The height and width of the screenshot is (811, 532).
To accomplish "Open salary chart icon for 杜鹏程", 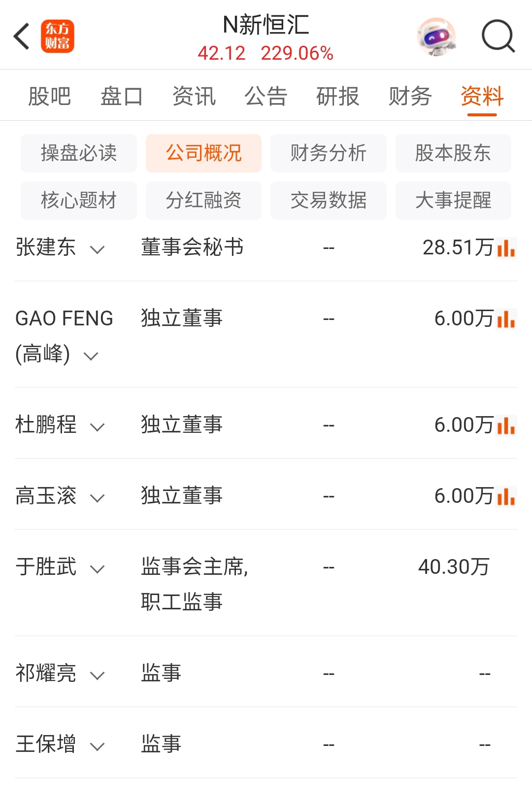I will click(506, 425).
